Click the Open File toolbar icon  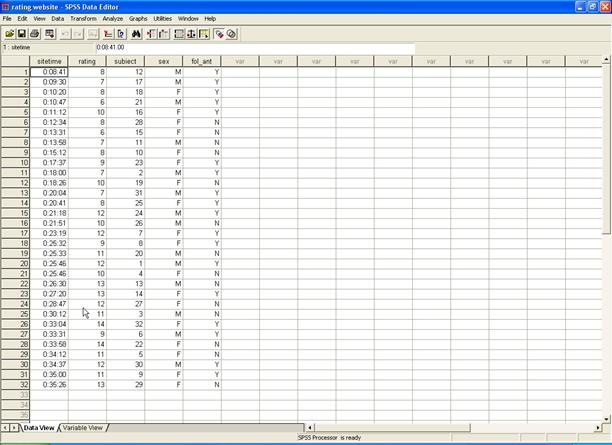click(8, 33)
